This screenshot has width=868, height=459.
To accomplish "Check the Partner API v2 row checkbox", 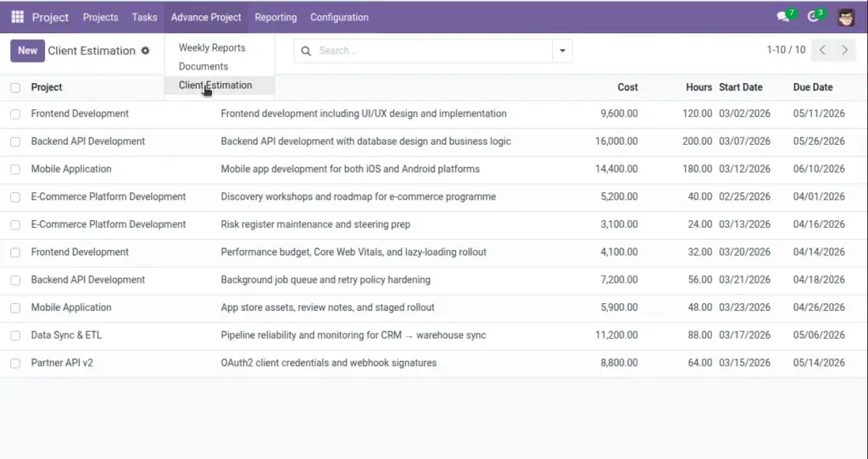I will 15,363.
